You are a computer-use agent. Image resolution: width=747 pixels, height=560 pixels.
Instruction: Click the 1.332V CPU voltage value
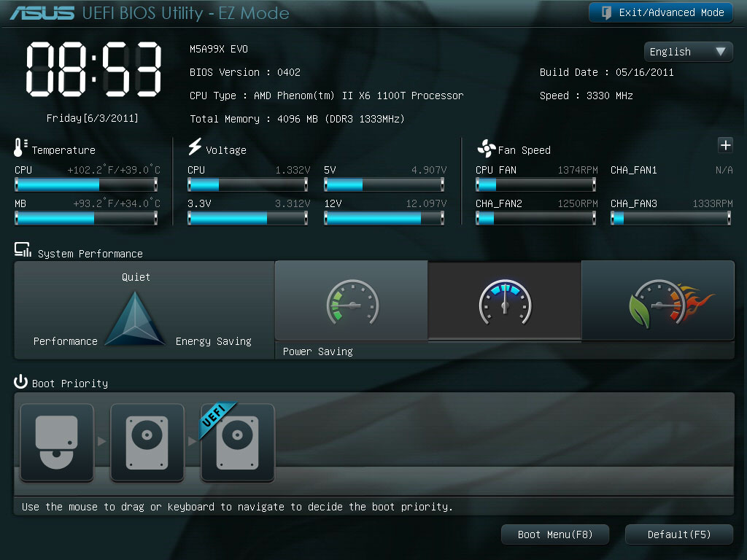(x=293, y=170)
